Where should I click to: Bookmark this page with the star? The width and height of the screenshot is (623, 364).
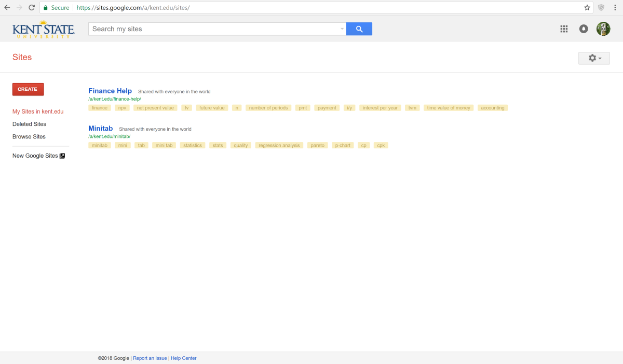(x=587, y=8)
